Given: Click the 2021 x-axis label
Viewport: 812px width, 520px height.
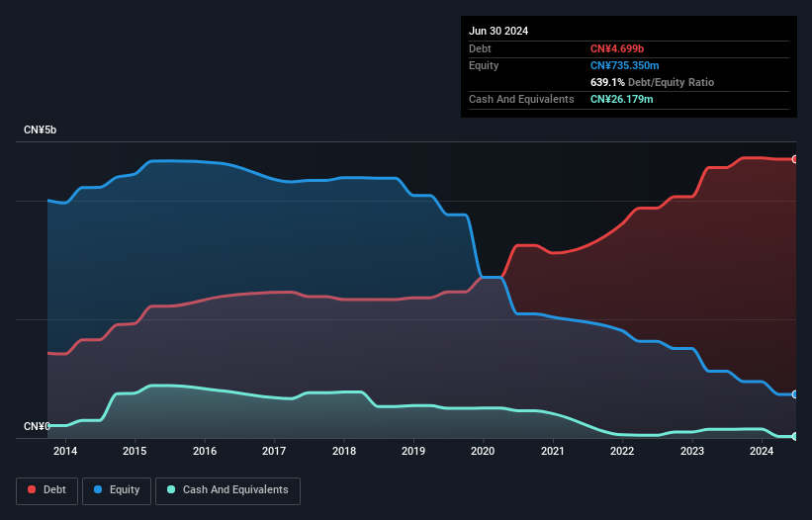Looking at the screenshot, I should [553, 451].
